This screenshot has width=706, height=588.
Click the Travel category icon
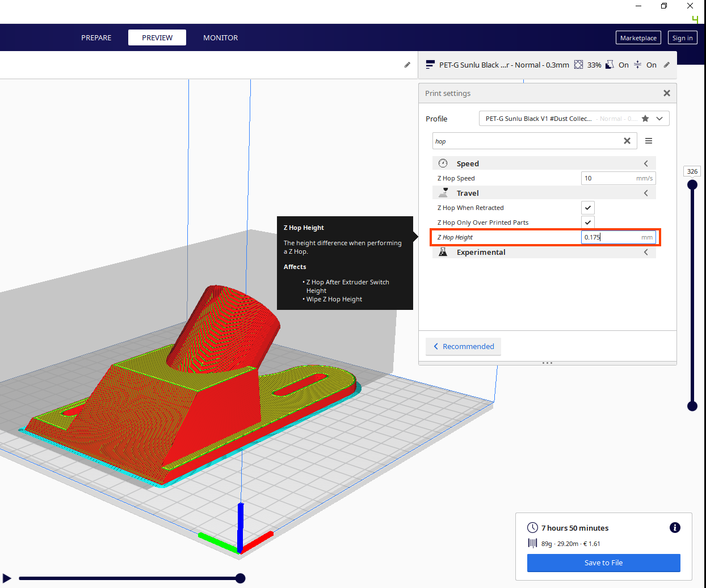pyautogui.click(x=443, y=193)
